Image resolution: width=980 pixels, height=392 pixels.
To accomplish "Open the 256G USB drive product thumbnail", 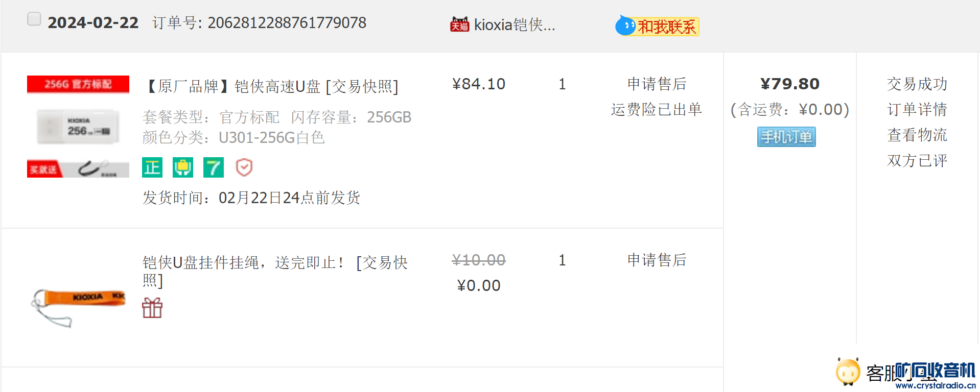I will coord(78,127).
